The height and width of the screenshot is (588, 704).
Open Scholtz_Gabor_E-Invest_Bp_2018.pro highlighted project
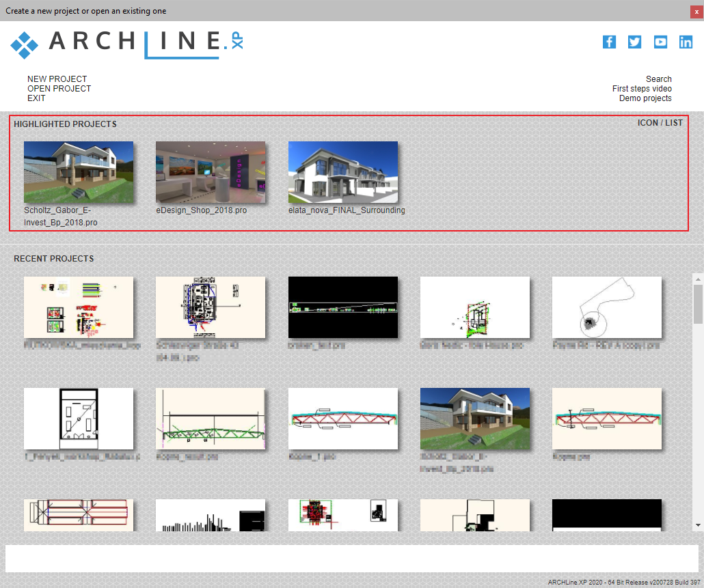coord(79,172)
